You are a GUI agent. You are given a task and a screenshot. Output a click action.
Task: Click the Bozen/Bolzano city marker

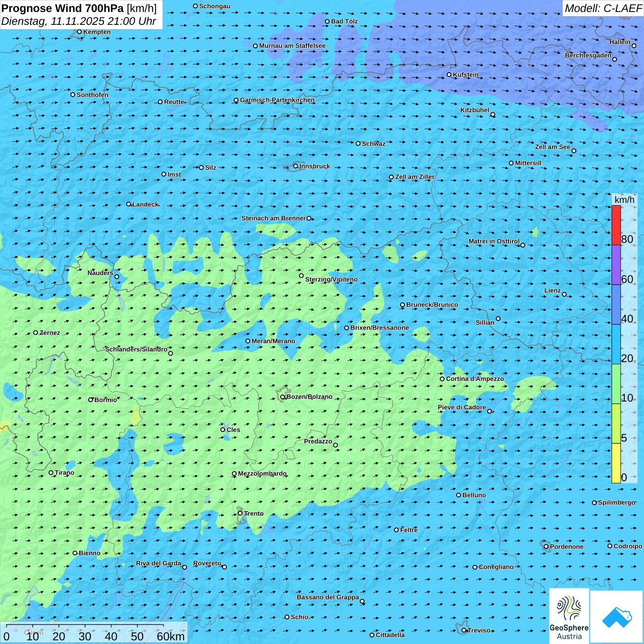point(282,397)
